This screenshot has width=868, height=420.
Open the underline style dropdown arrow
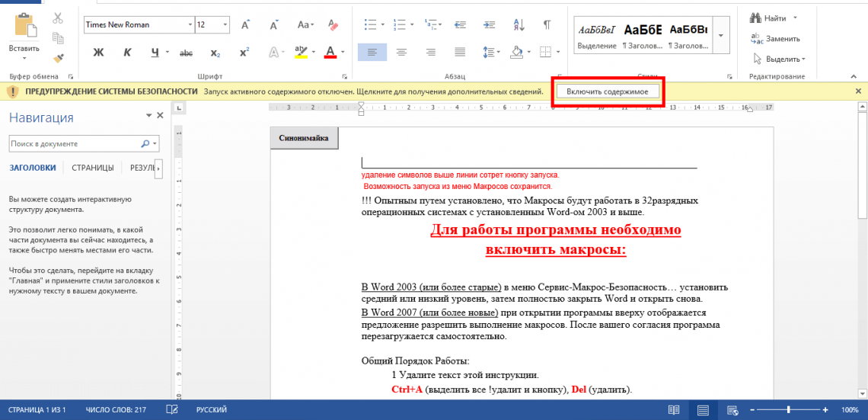click(168, 53)
